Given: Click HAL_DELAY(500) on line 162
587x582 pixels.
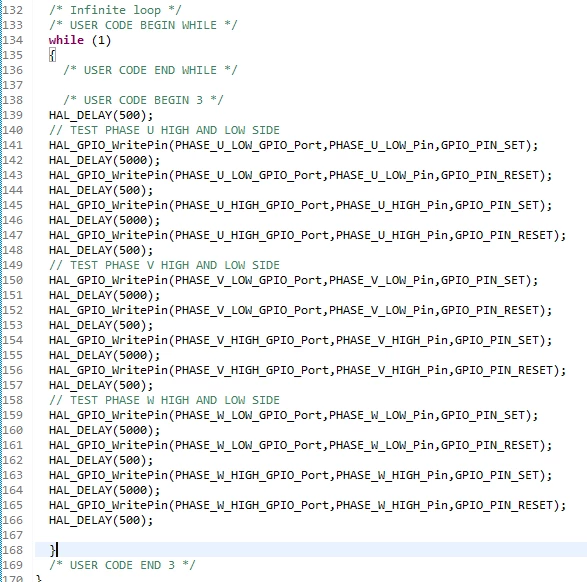Looking at the screenshot, I should [101, 460].
